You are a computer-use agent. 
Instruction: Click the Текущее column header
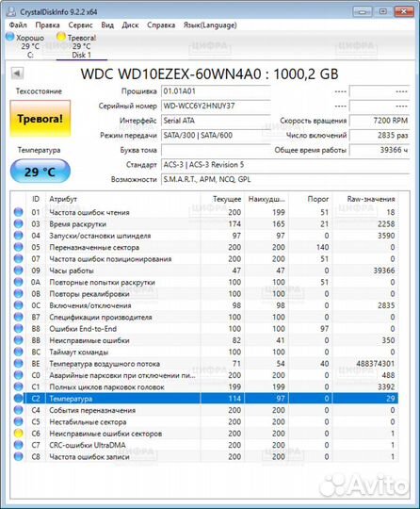tap(223, 199)
